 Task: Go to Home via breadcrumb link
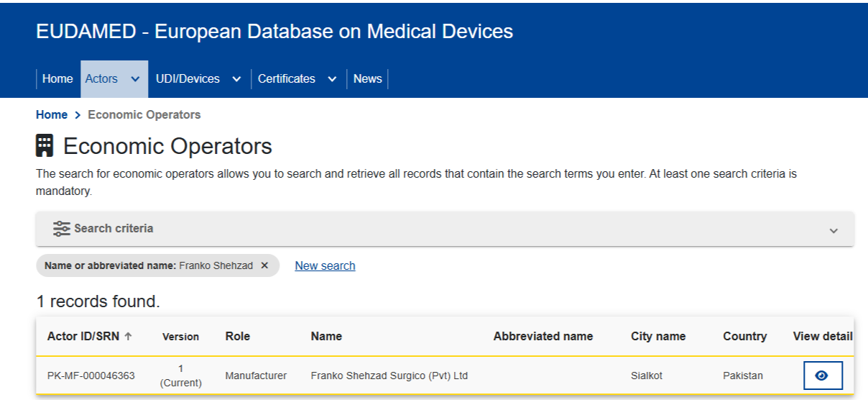pos(52,114)
